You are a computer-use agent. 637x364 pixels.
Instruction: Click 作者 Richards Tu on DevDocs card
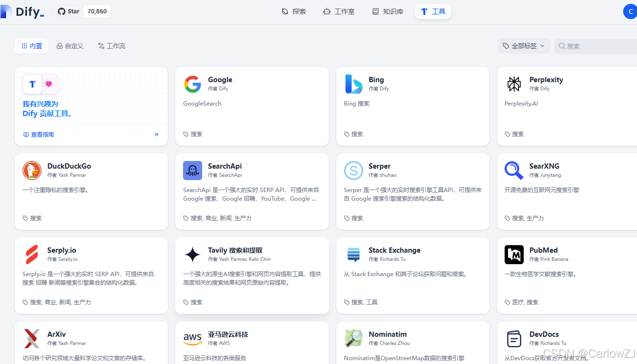coord(548,343)
